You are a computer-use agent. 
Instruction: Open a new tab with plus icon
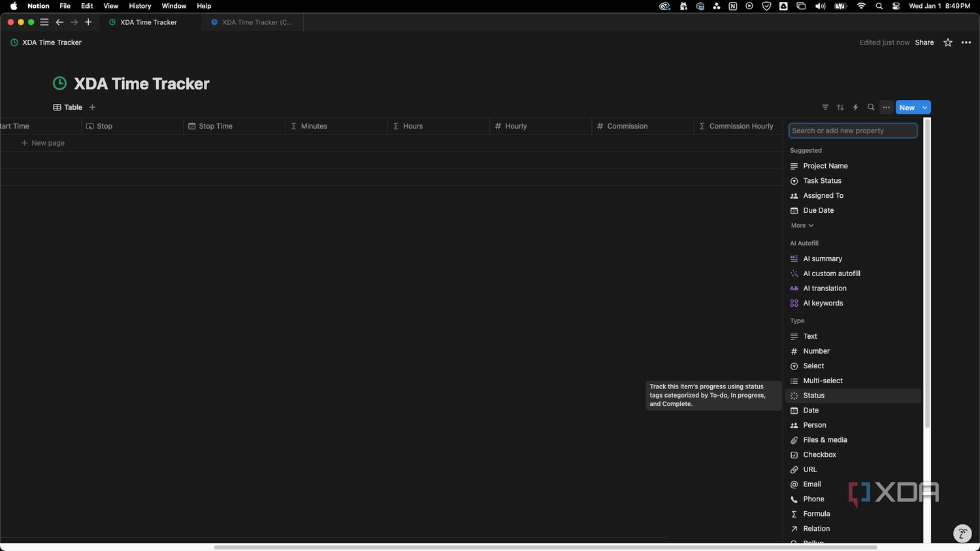(88, 22)
